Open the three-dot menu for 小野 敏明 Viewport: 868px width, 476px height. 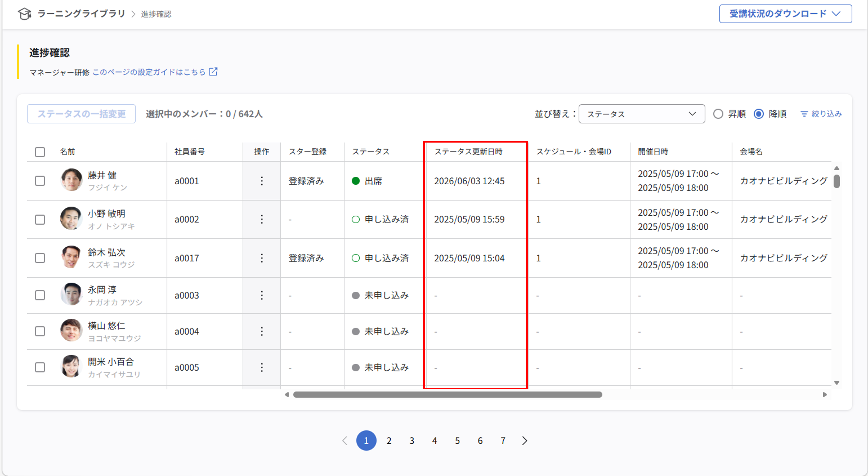pos(262,220)
